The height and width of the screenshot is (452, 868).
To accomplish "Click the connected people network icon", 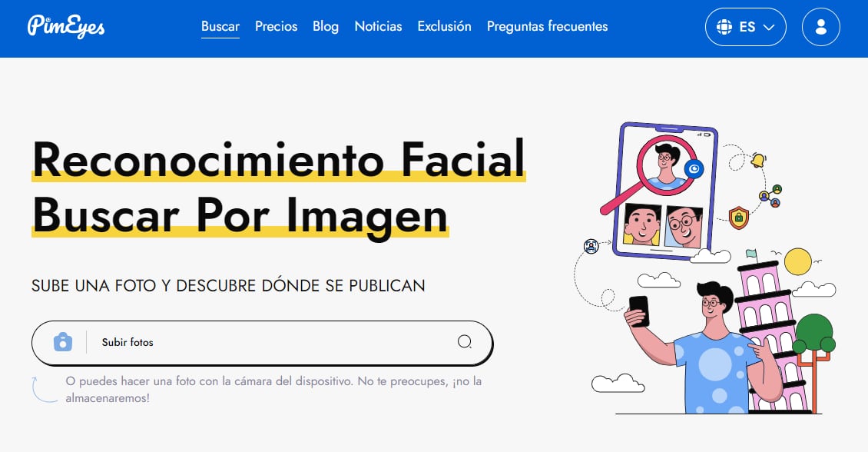I will coord(770,196).
